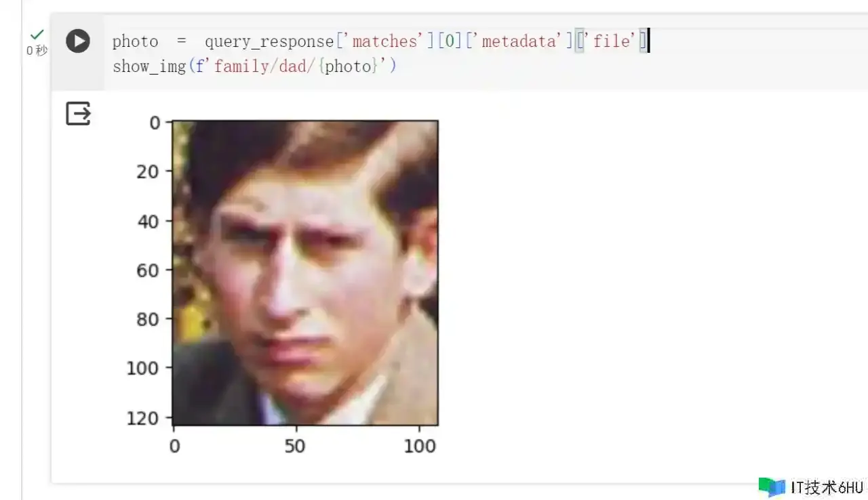Open the cell output actions icon
The height and width of the screenshot is (500, 868).
(x=78, y=113)
